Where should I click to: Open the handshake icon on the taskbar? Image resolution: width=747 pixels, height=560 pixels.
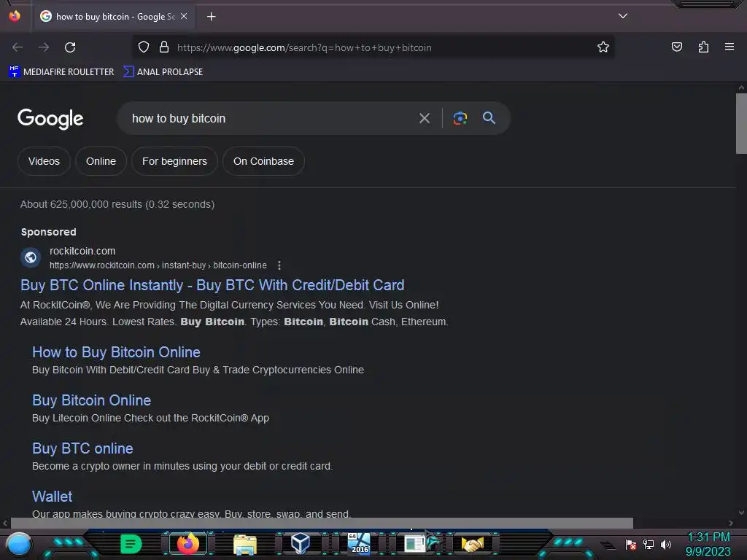[472, 544]
